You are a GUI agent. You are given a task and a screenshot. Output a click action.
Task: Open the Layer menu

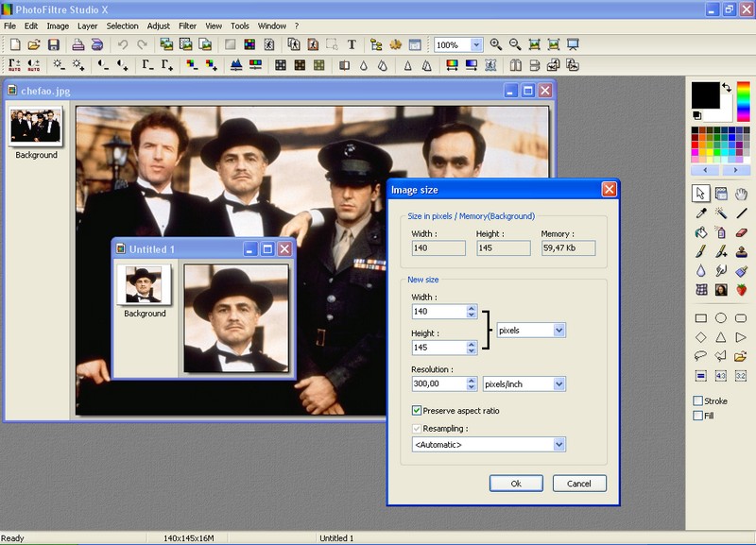click(x=87, y=26)
